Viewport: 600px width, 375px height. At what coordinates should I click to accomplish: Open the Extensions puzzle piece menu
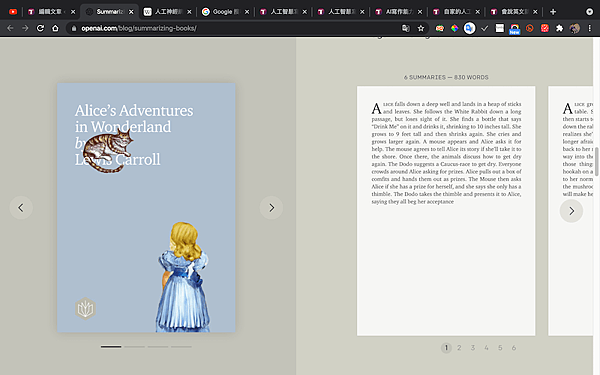tap(559, 28)
